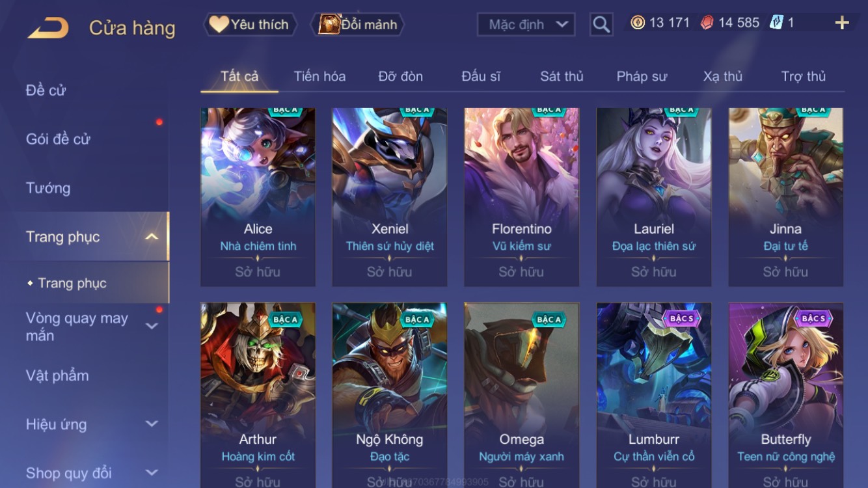The width and height of the screenshot is (868, 488).
Task: Tap the red ruby currency icon
Action: coord(707,23)
